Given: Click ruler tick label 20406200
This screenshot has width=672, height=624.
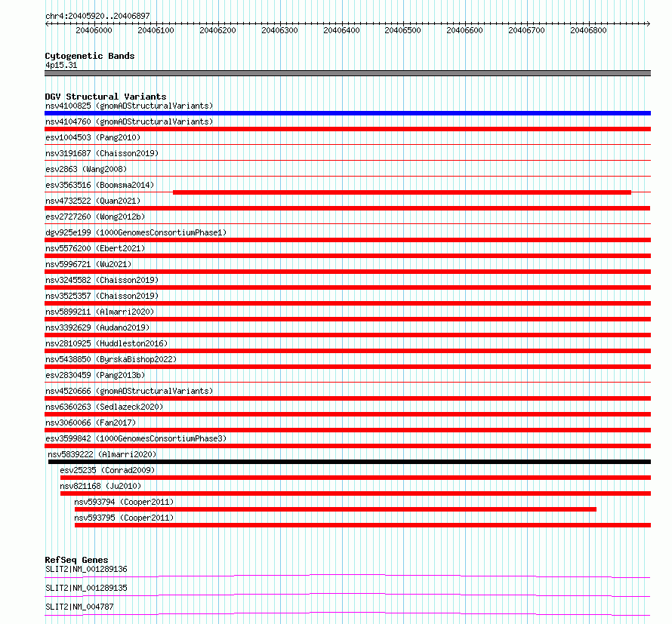Looking at the screenshot, I should [x=217, y=30].
